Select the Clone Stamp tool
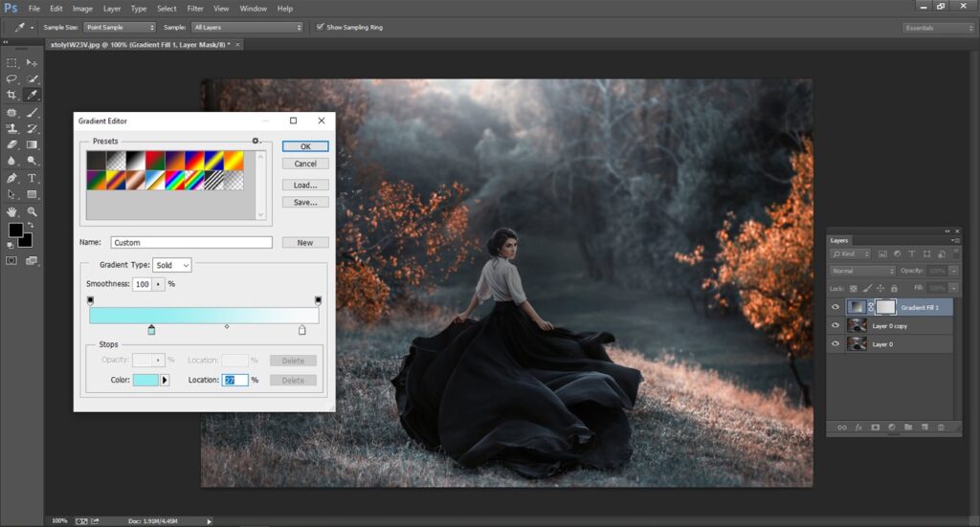This screenshot has width=980, height=527. coord(11,128)
